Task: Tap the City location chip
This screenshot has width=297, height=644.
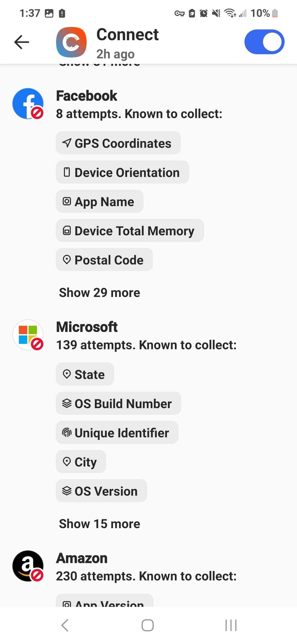Action: [81, 462]
